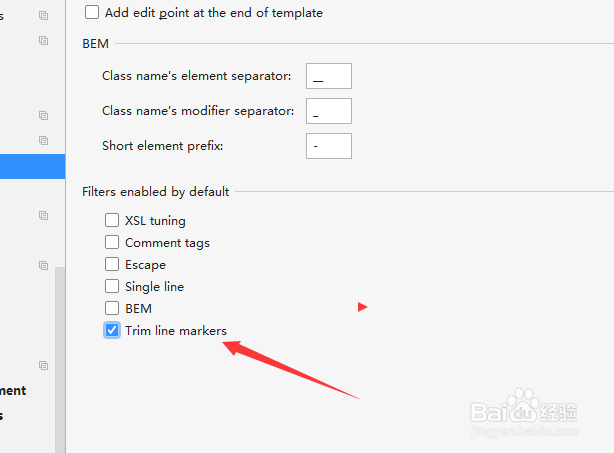This screenshot has width=614, height=453.
Task: Click the sidebar vertical scrollbar thumb
Action: (x=60, y=360)
